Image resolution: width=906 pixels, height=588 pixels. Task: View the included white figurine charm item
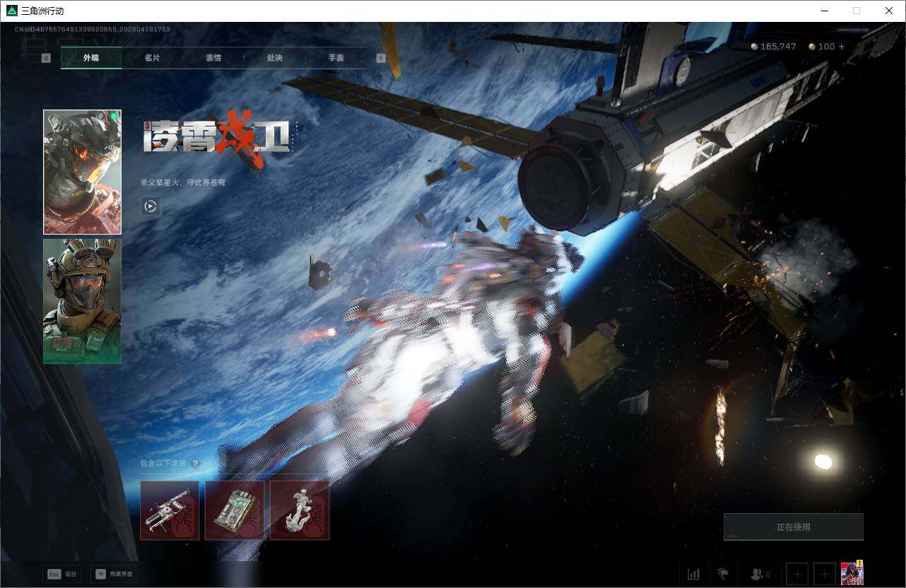point(300,510)
